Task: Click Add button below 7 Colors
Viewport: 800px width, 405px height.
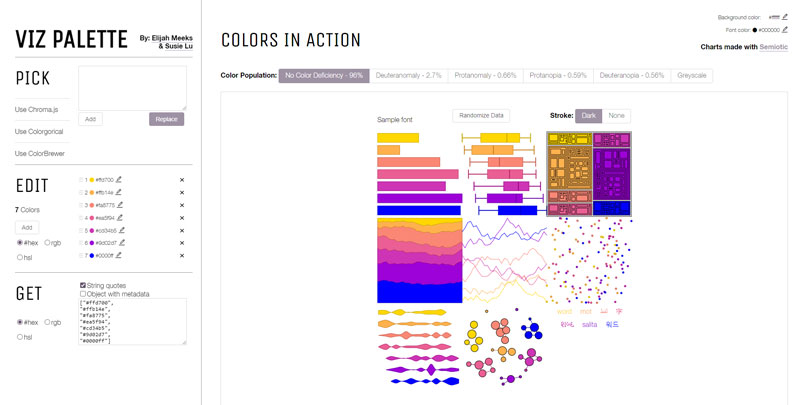Action: [x=27, y=227]
